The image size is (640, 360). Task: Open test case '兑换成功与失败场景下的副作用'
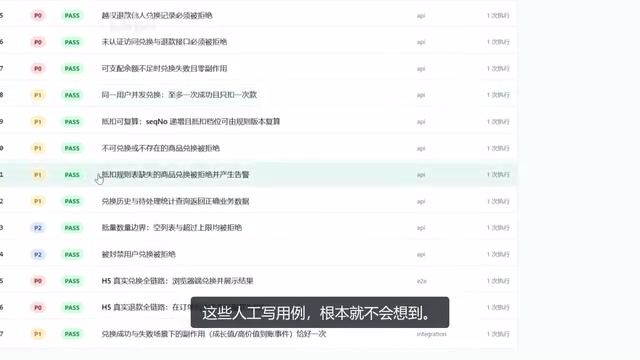click(214, 334)
